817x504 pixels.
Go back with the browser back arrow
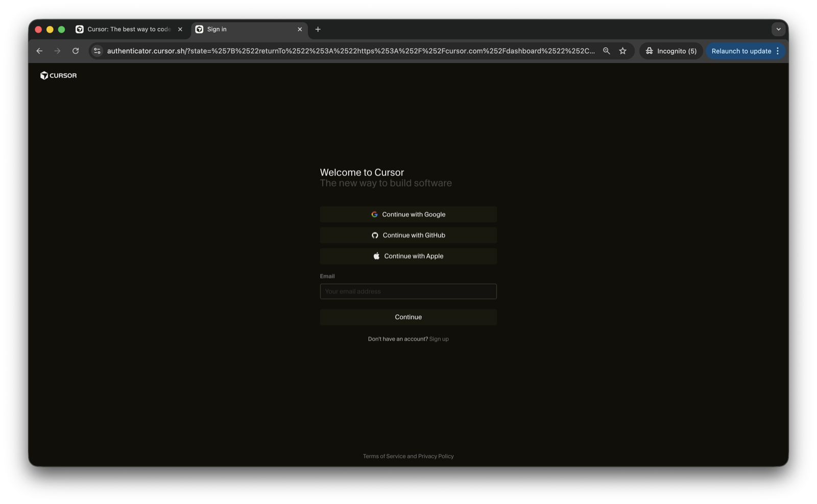pyautogui.click(x=39, y=51)
